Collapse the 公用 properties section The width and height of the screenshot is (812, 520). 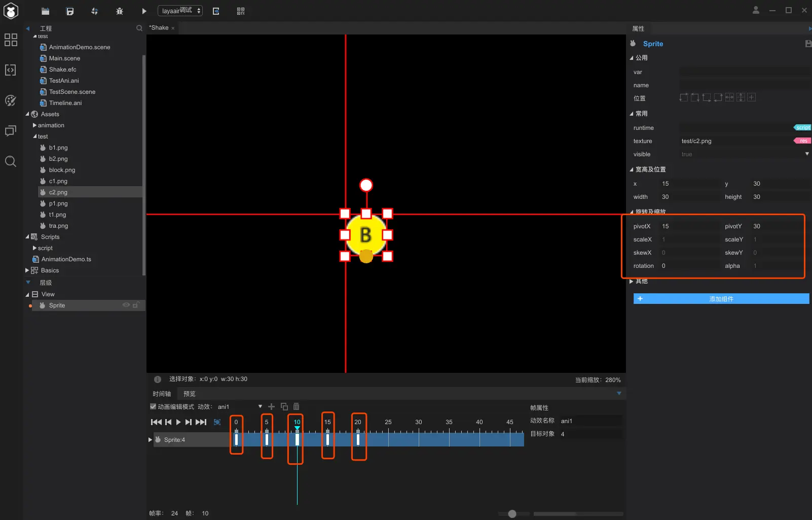click(x=632, y=58)
